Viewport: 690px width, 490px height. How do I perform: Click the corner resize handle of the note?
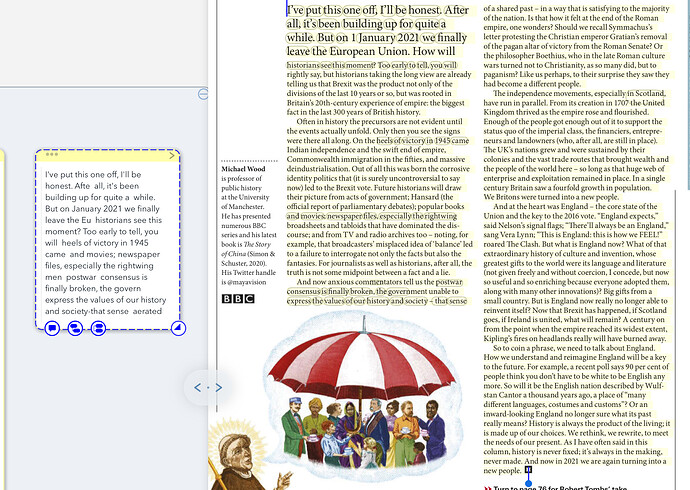tap(178, 328)
